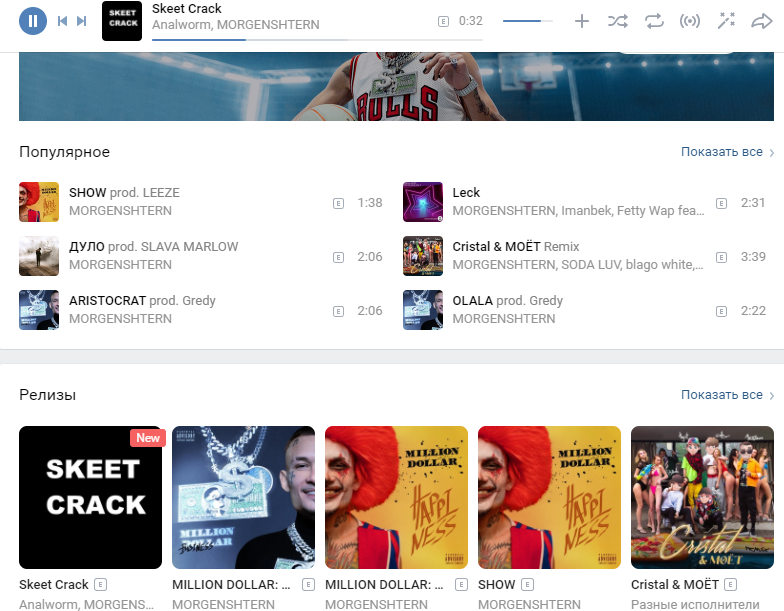Open the SHOW release cover

pyautogui.click(x=550, y=498)
